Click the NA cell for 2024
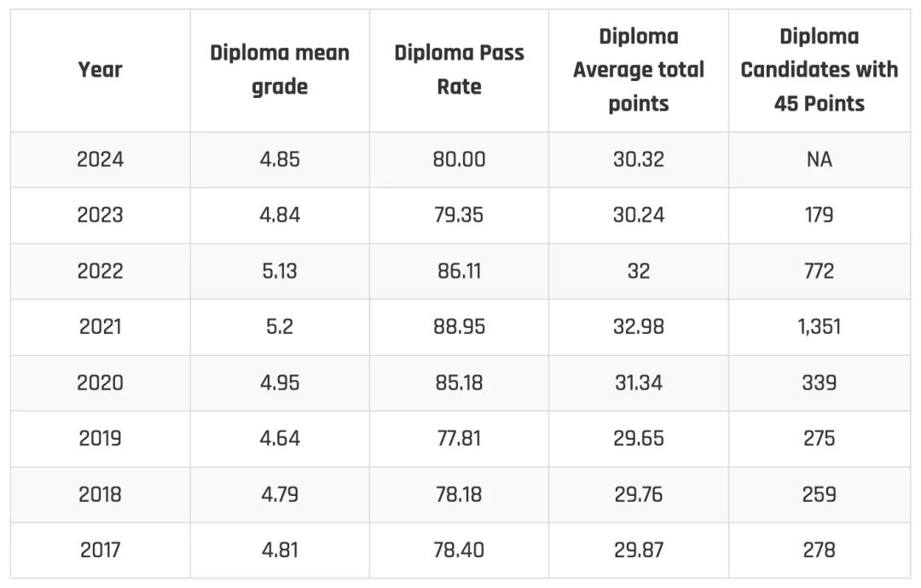The height and width of the screenshot is (588, 921). pos(820,159)
